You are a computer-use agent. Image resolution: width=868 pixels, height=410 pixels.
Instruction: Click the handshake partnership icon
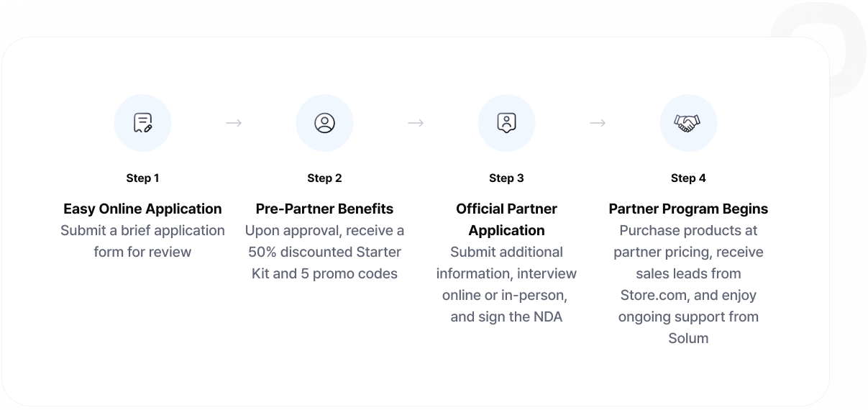pos(688,123)
